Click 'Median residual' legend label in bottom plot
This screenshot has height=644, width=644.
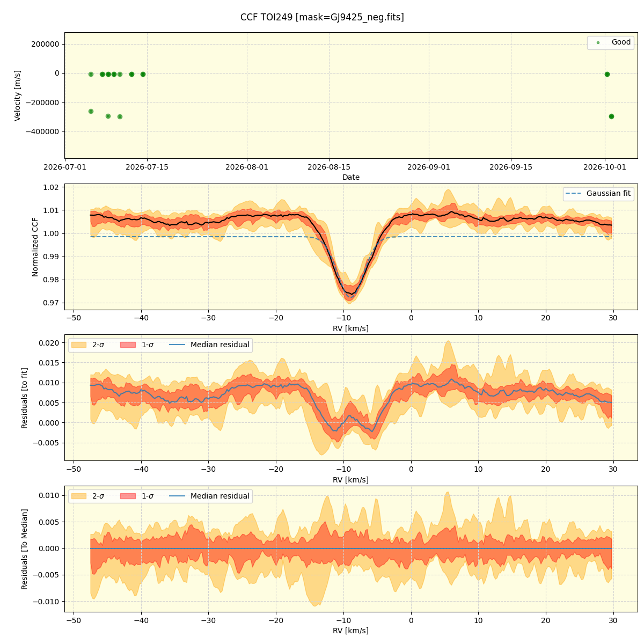click(x=220, y=496)
